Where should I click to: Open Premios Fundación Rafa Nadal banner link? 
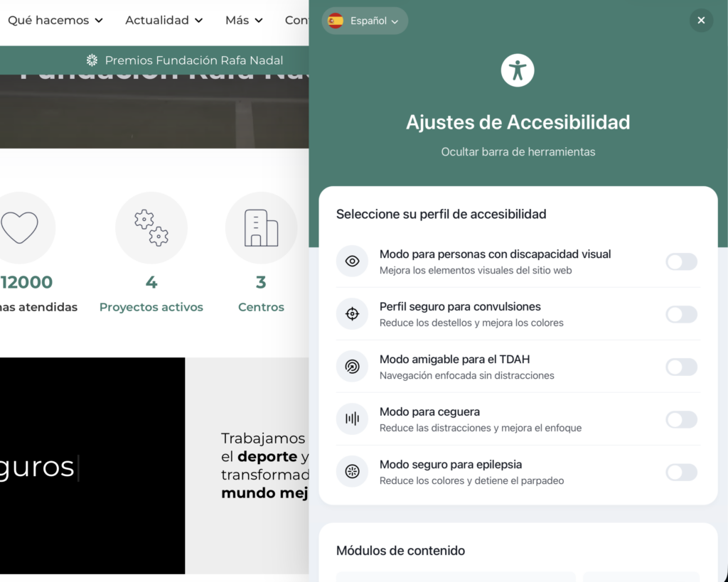click(x=185, y=60)
